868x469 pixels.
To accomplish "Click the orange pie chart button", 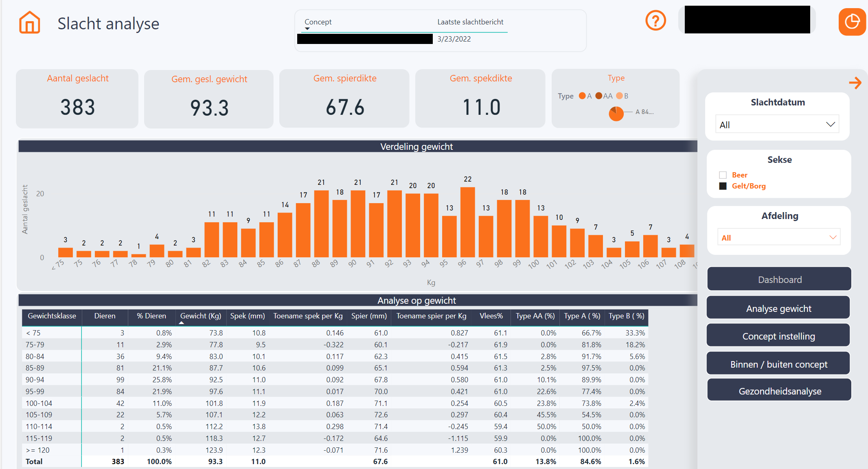I will [x=852, y=22].
